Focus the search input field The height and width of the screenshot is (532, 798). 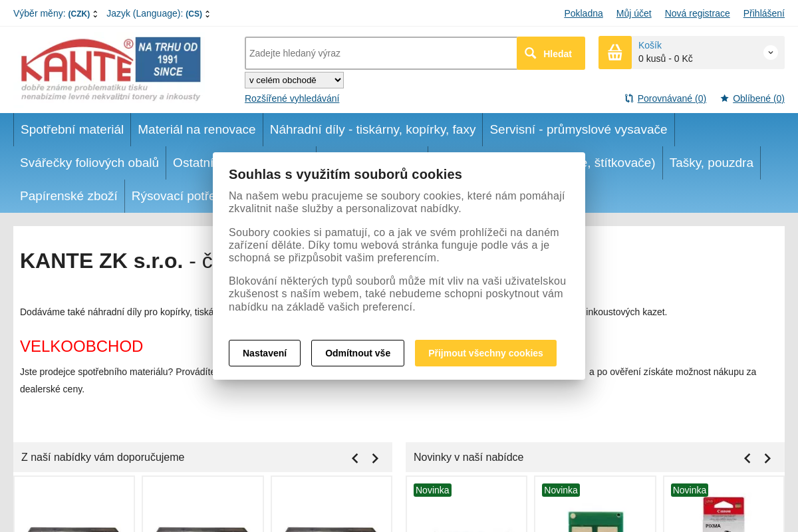point(381,53)
